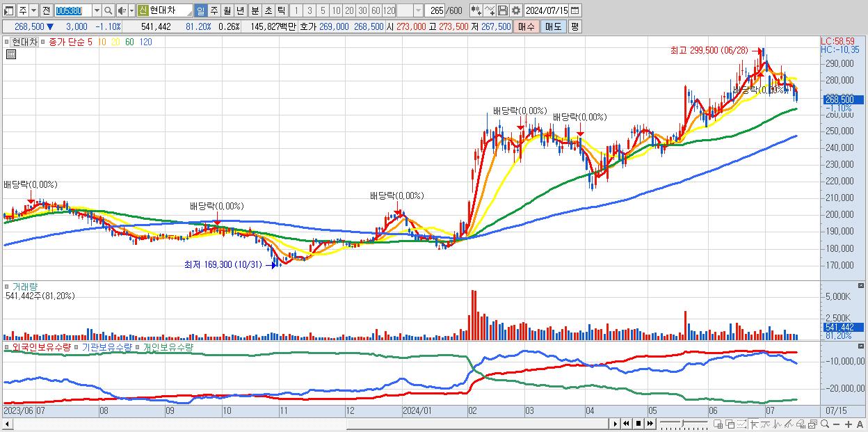Click the 평 button
Screen dimensions: 868x432
click(x=574, y=26)
